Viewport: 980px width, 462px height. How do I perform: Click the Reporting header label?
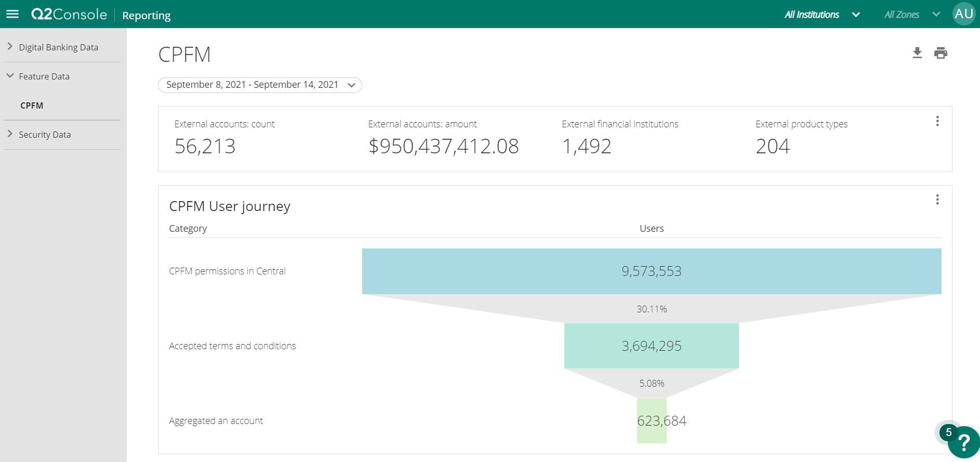click(x=147, y=16)
